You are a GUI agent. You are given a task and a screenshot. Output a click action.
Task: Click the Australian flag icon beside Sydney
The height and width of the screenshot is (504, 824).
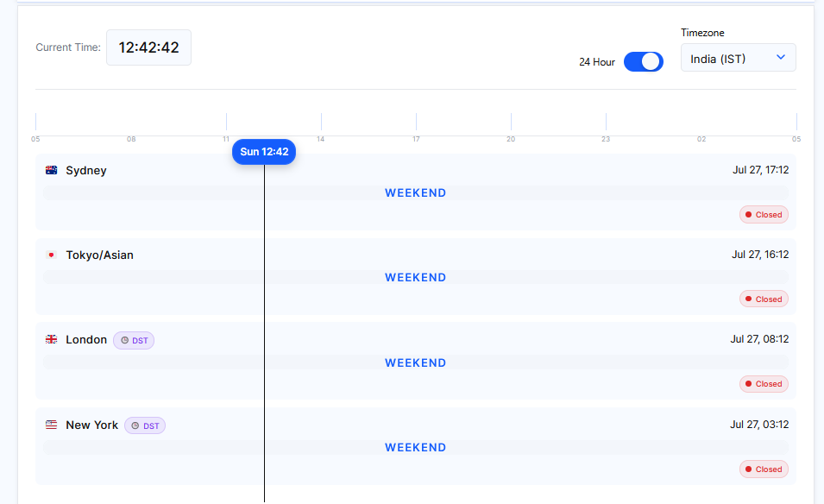(52, 170)
